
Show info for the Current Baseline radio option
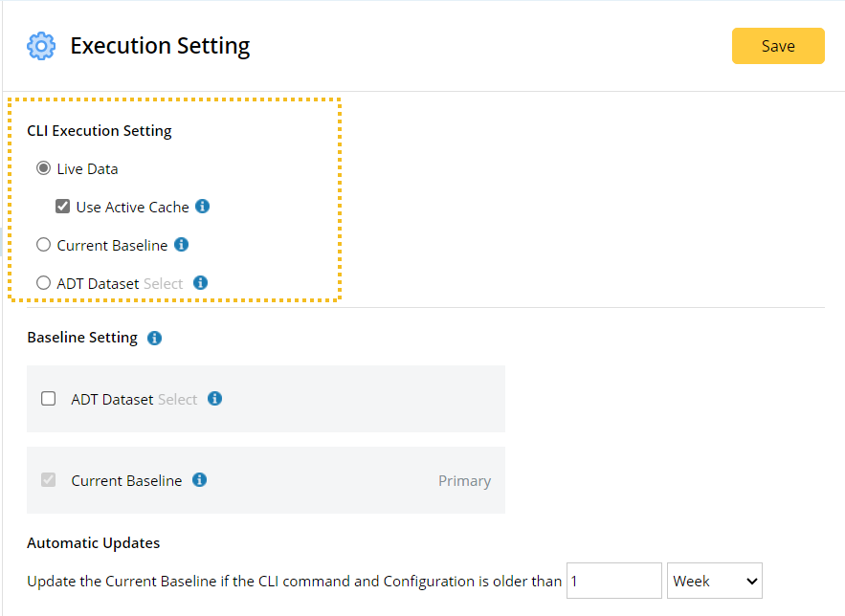click(x=181, y=245)
